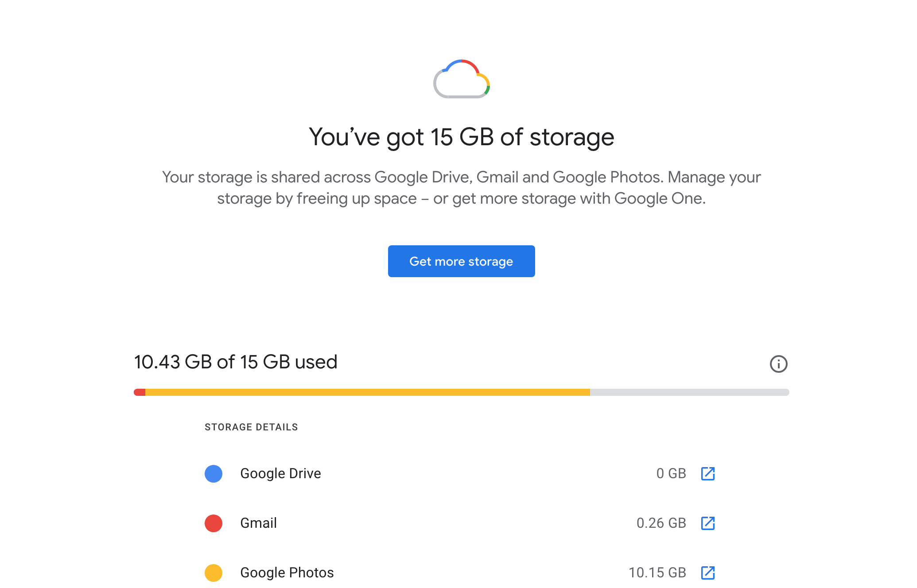Click the 0.26 GB Gmail usage value
917x588 pixels.
[x=661, y=523]
